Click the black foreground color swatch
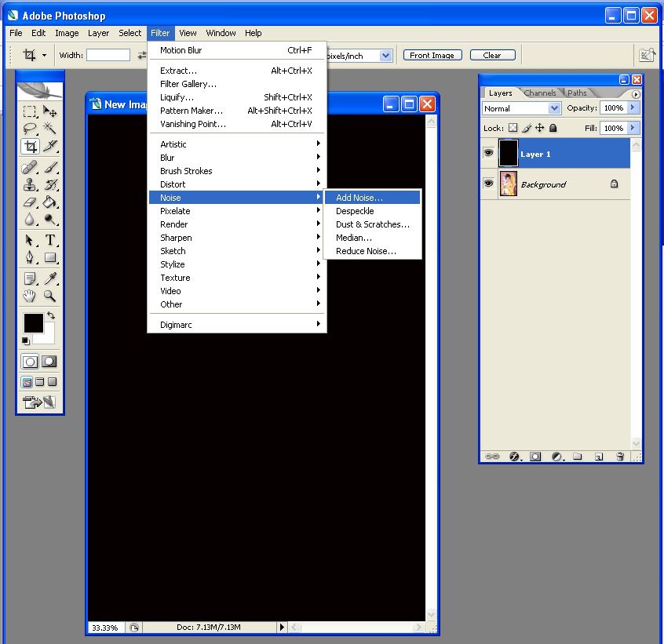664x644 pixels. pos(33,322)
